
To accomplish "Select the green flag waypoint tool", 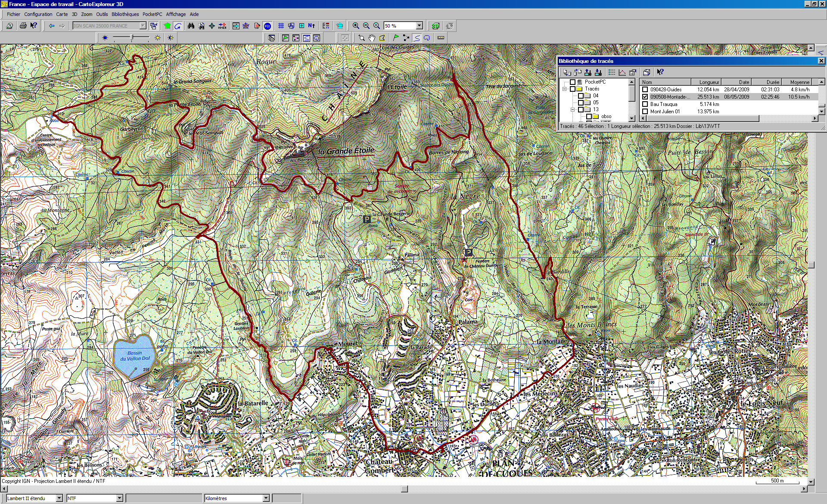I will coord(396,38).
